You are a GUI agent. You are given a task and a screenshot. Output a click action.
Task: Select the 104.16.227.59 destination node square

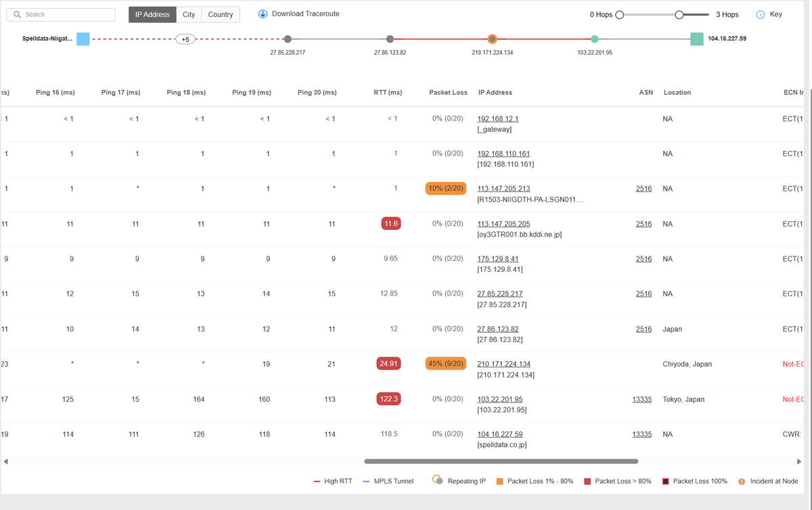pos(697,39)
